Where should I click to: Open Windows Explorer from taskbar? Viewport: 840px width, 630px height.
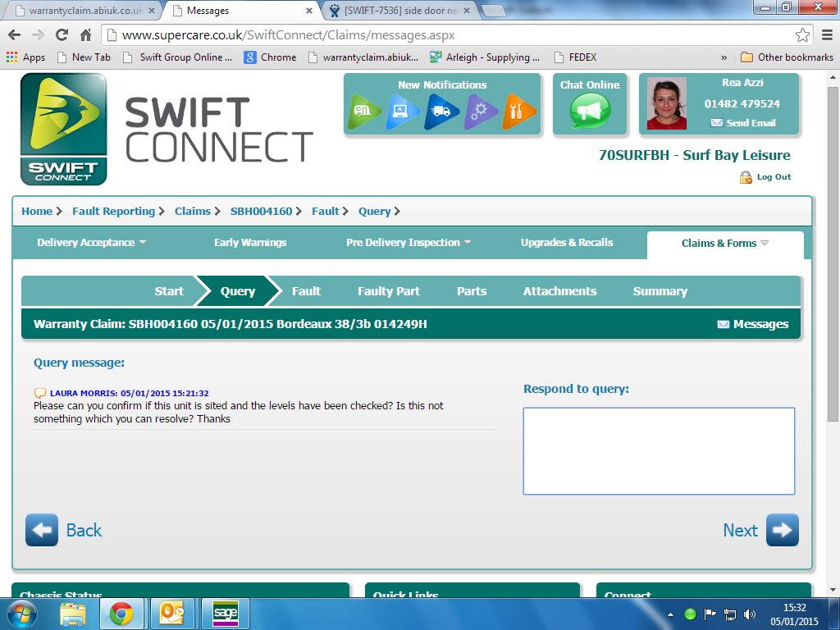[73, 614]
